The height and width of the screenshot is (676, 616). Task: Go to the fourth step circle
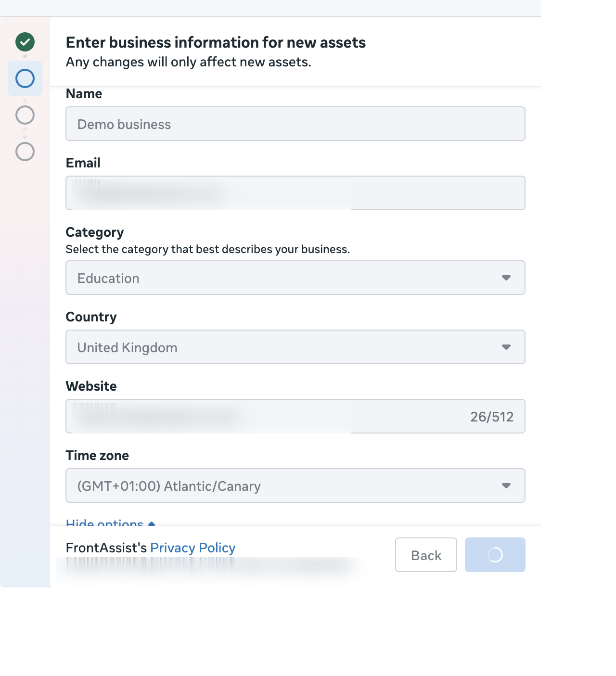(x=25, y=152)
